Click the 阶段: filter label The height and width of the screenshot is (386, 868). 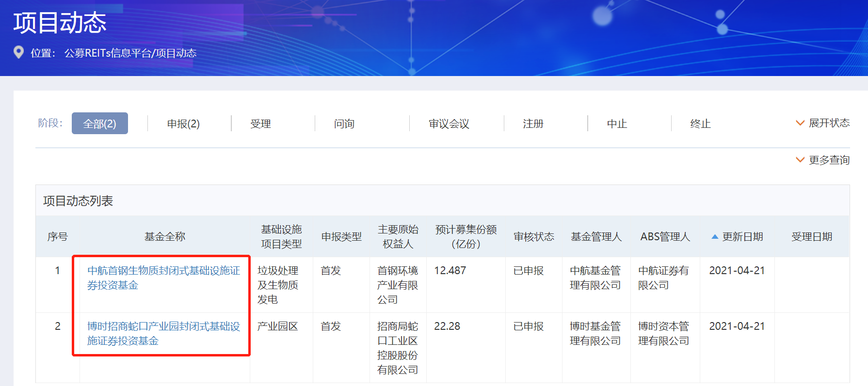tap(50, 123)
